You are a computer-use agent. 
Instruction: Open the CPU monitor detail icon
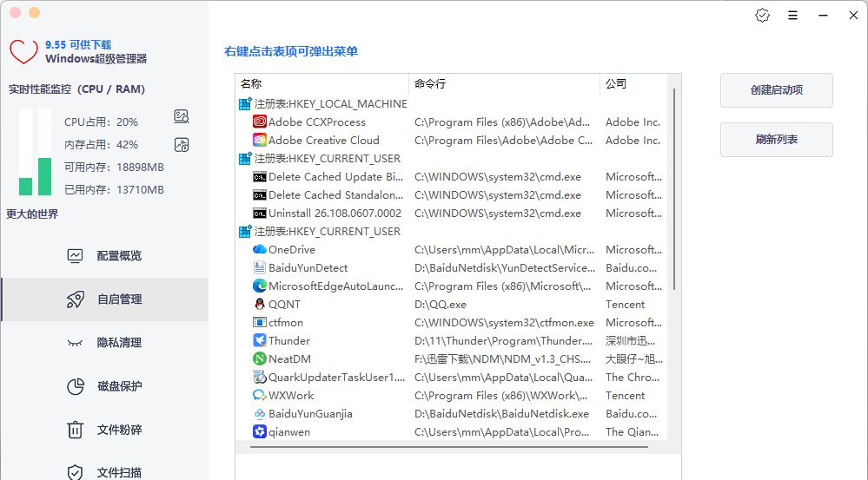182,116
